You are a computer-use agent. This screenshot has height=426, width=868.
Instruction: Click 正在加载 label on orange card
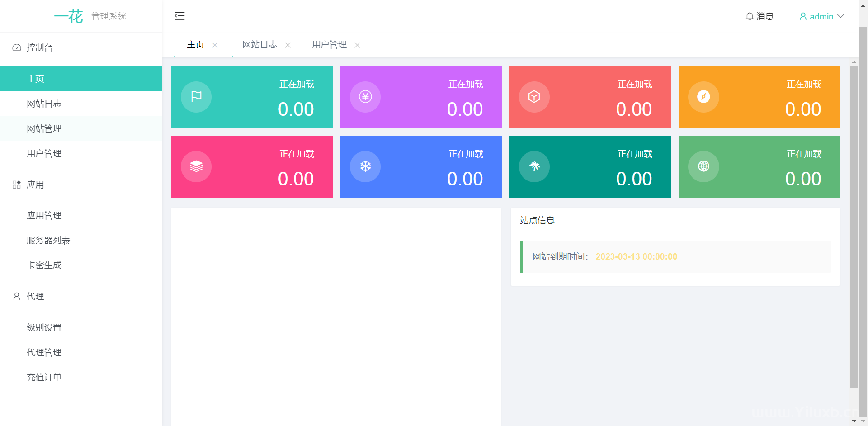click(804, 84)
